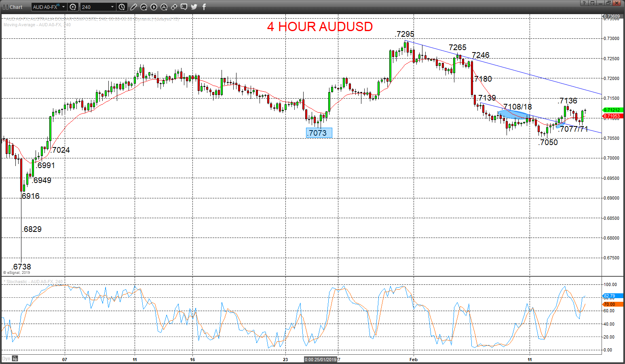Click the .7136 price annotation

pos(568,101)
